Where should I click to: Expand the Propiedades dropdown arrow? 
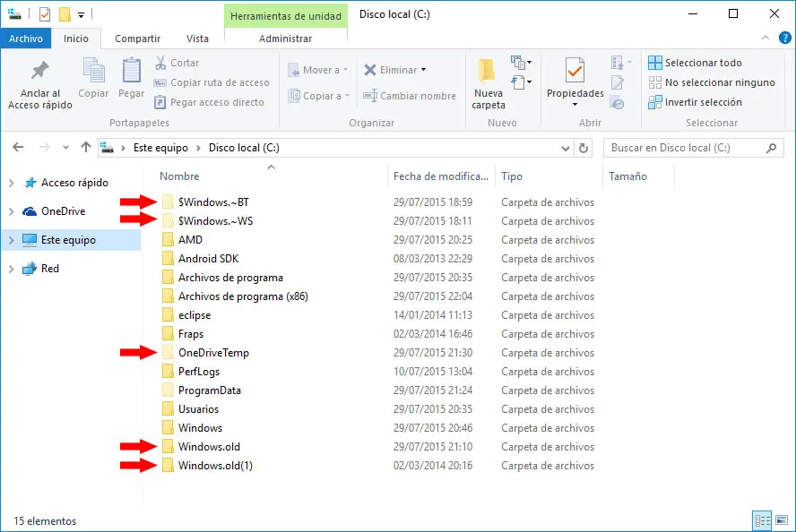point(575,105)
